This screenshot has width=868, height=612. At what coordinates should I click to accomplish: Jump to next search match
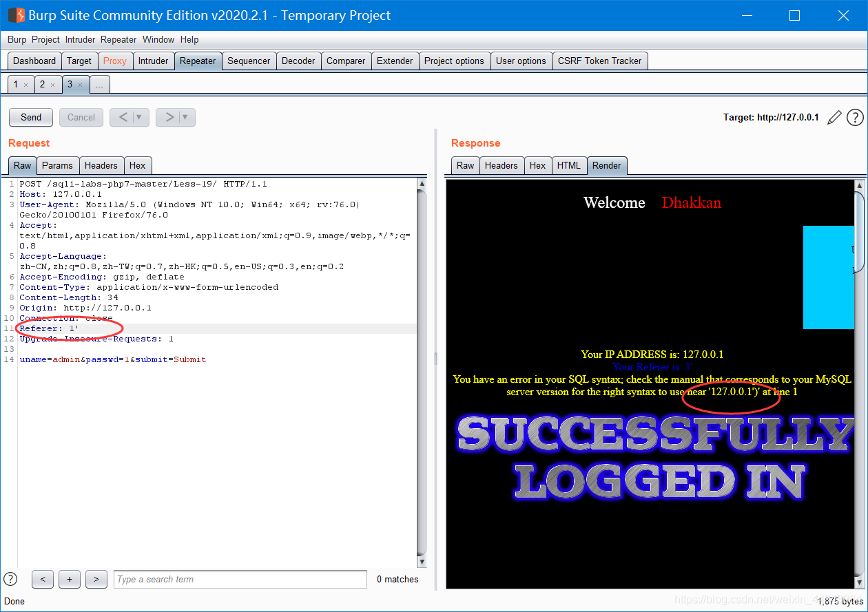[x=96, y=580]
